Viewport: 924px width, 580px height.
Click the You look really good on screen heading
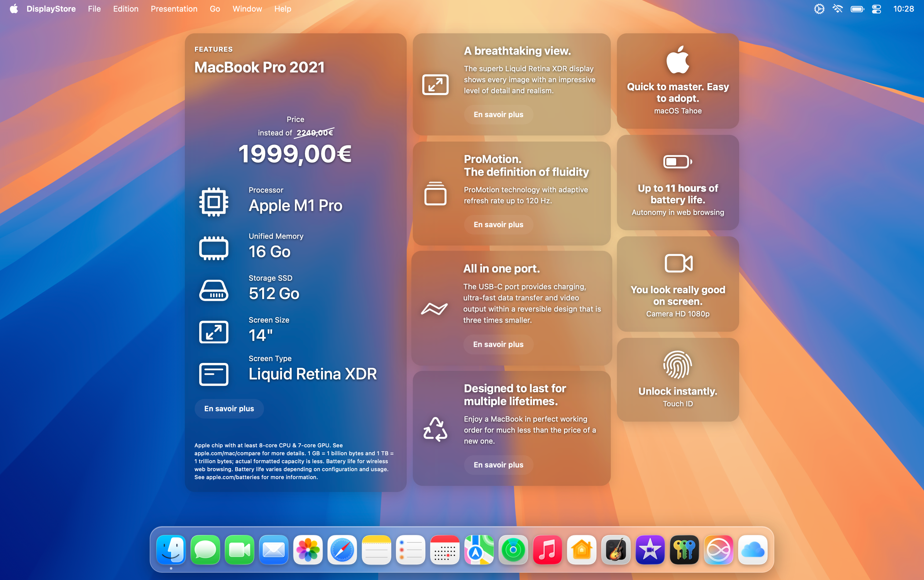click(x=678, y=295)
